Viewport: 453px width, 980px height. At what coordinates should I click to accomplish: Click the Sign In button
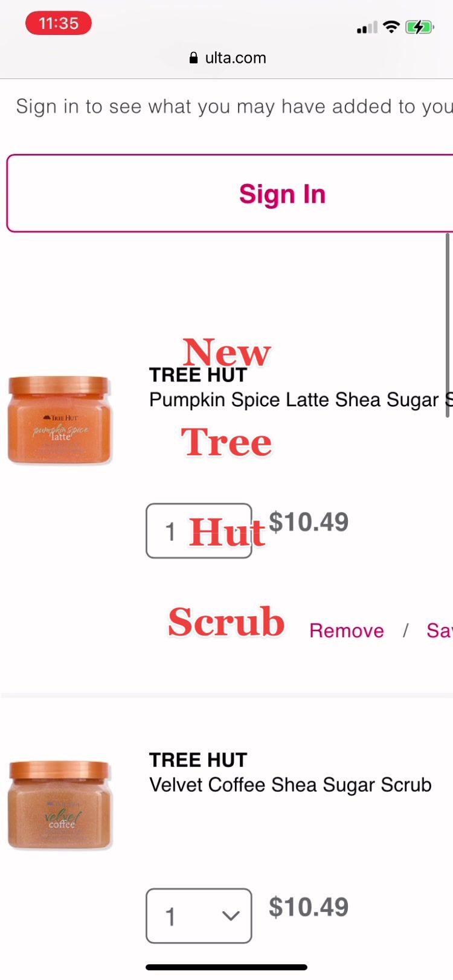[x=230, y=193]
